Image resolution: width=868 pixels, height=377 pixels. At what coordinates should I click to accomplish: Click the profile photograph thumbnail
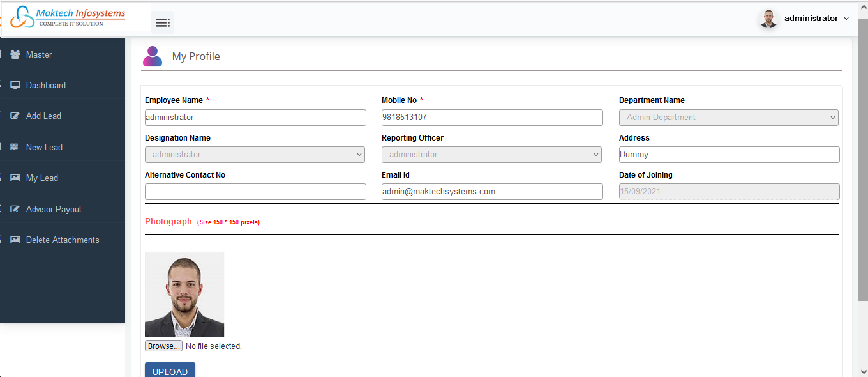coord(184,295)
